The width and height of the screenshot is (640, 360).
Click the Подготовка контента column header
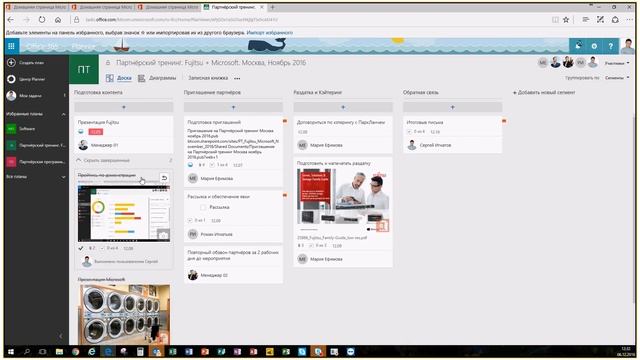pyautogui.click(x=98, y=93)
